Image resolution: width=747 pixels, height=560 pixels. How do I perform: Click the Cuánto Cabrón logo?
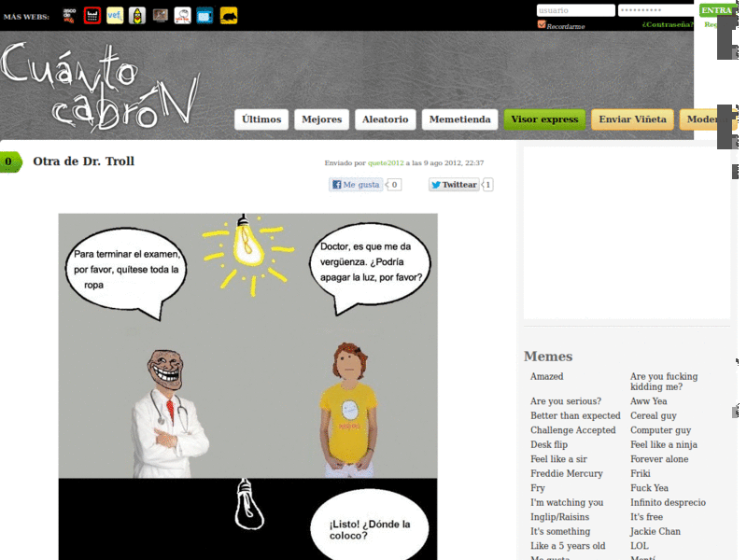tap(100, 86)
